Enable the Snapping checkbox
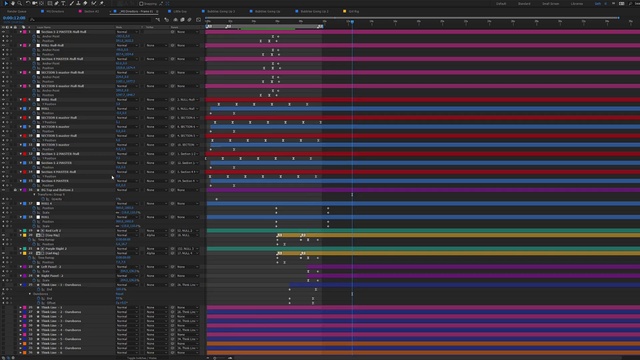The image size is (640, 360). tap(141, 4)
